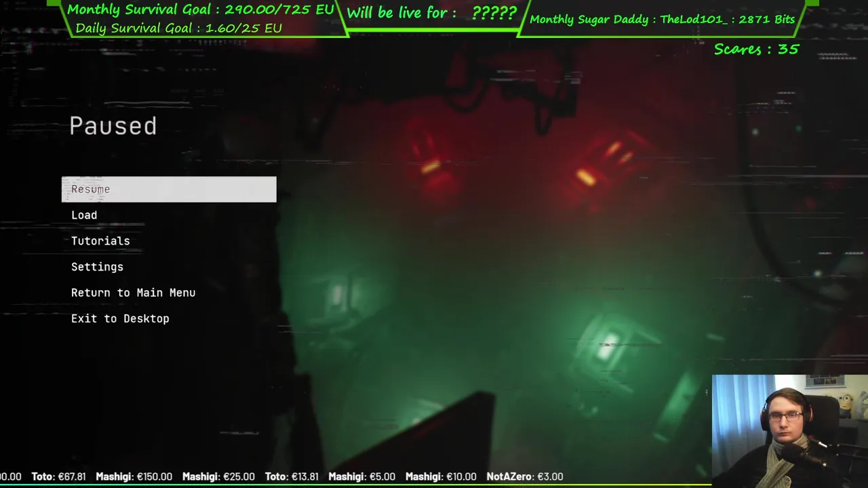Click the streamer webcam overlay

(790, 431)
